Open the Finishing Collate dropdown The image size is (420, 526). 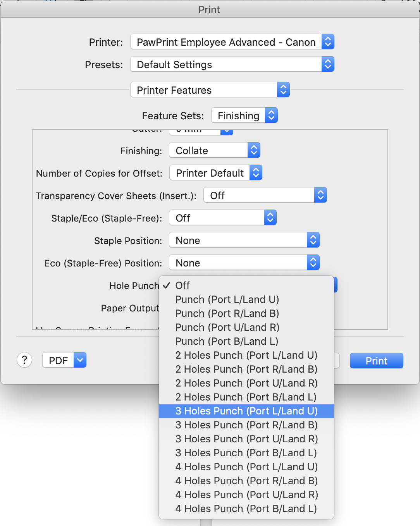tap(215, 150)
